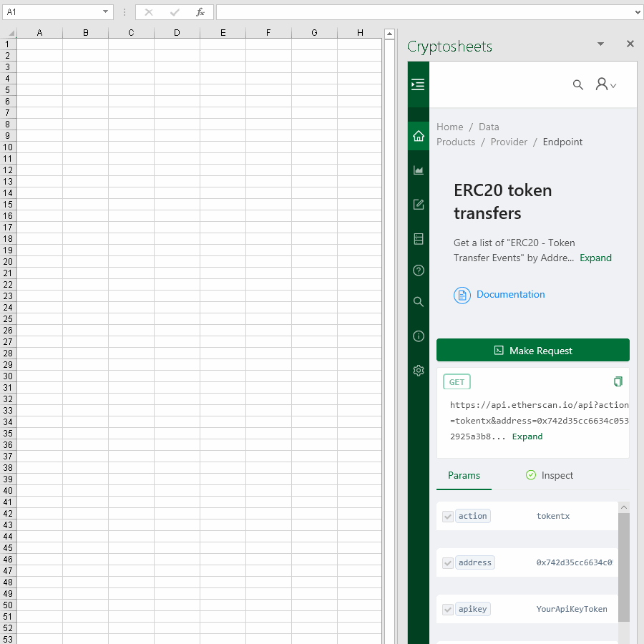This screenshot has width=644, height=644.
Task: Click the edit pencil sidebar icon
Action: [419, 204]
